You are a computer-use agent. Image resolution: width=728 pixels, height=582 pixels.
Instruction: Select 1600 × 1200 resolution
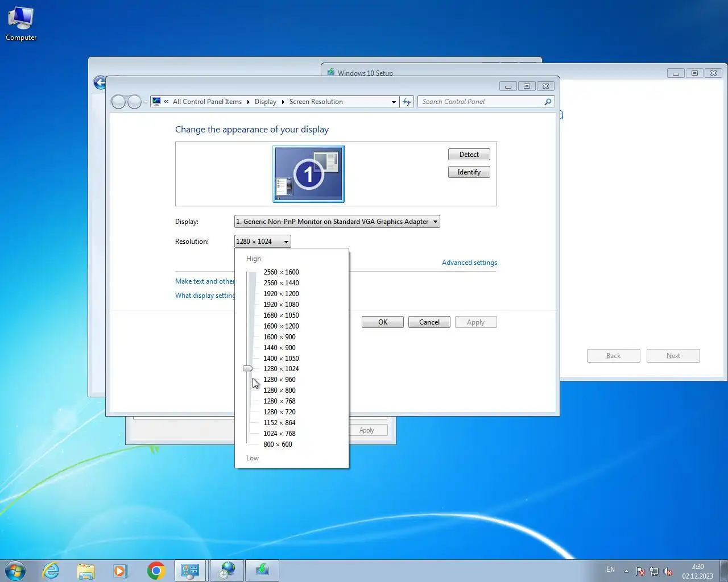pyautogui.click(x=281, y=326)
